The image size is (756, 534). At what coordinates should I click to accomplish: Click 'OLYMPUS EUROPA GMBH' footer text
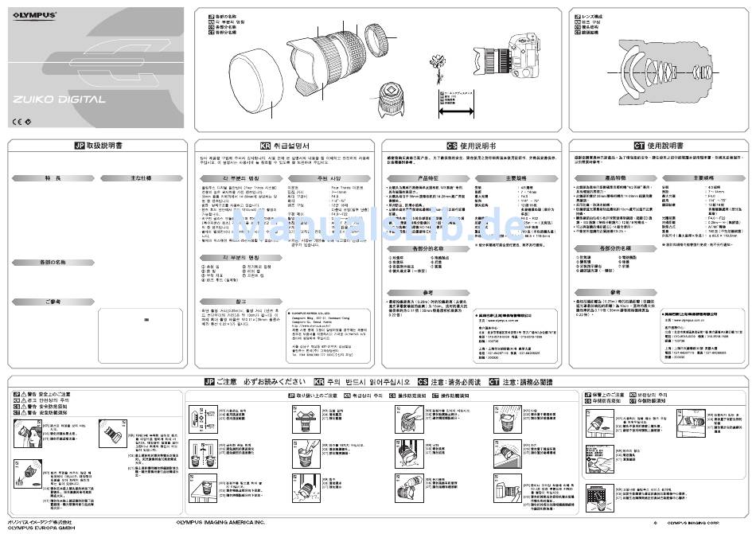(x=41, y=528)
